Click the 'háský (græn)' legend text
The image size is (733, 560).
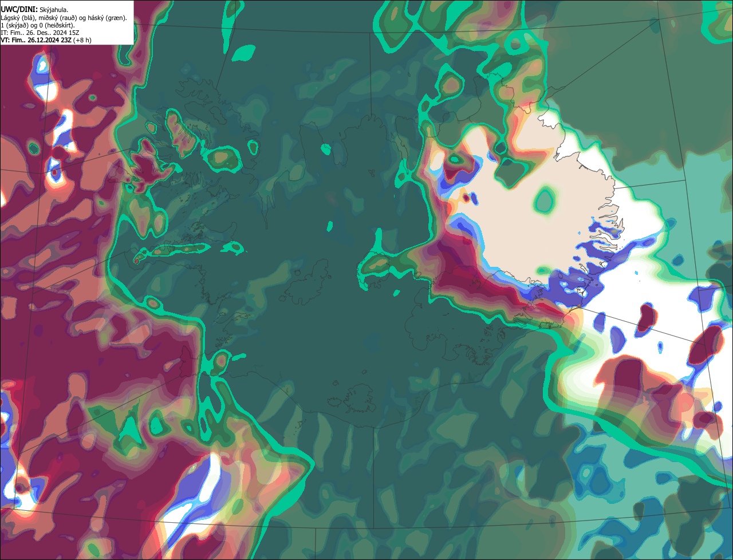pos(106,18)
